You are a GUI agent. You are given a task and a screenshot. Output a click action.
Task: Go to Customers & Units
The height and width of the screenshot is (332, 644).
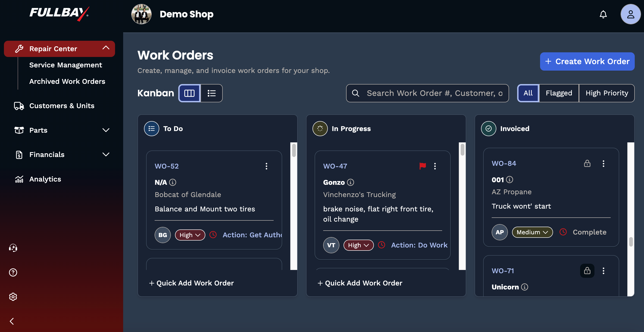click(62, 106)
